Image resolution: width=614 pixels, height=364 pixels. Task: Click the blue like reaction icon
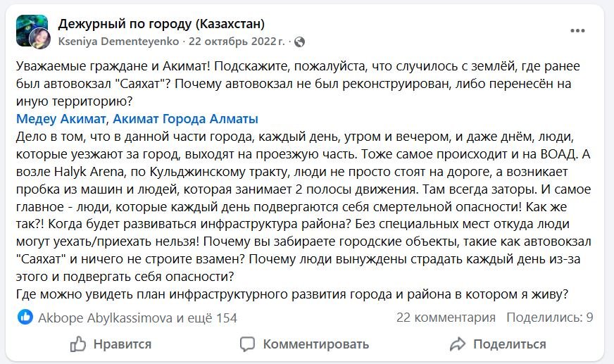(25, 318)
